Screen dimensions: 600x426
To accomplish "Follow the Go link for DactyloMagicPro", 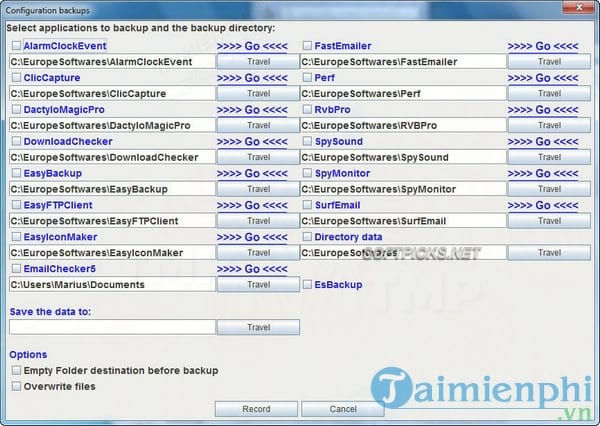I will [x=252, y=110].
